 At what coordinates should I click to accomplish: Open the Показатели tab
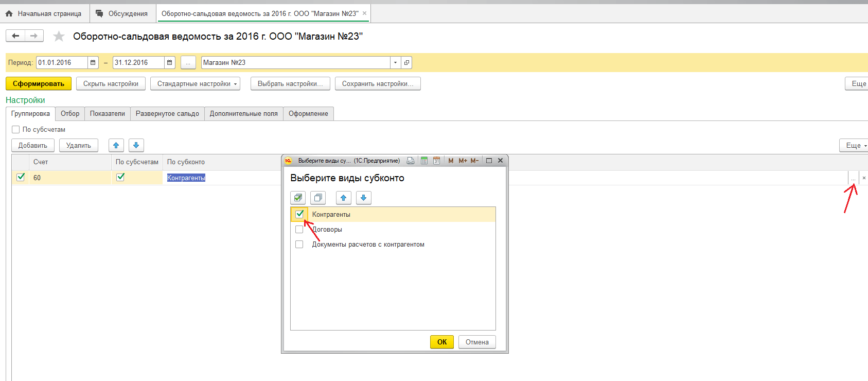click(x=107, y=114)
